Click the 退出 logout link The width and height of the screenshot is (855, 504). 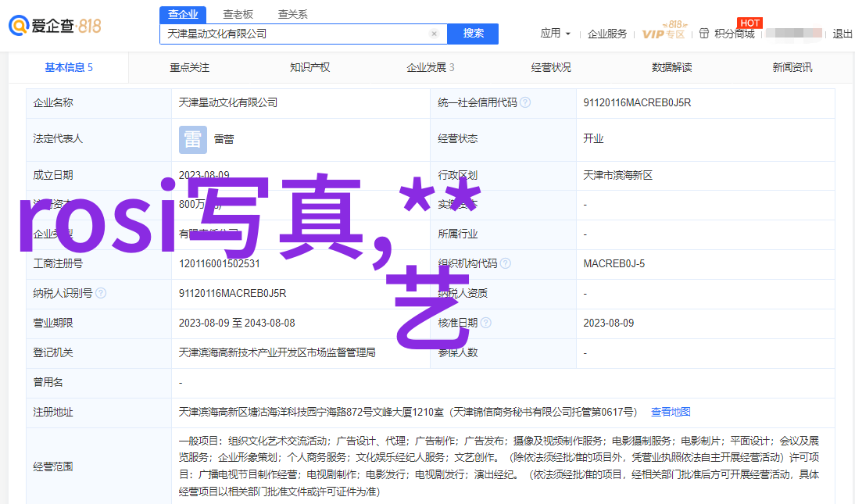[x=842, y=34]
